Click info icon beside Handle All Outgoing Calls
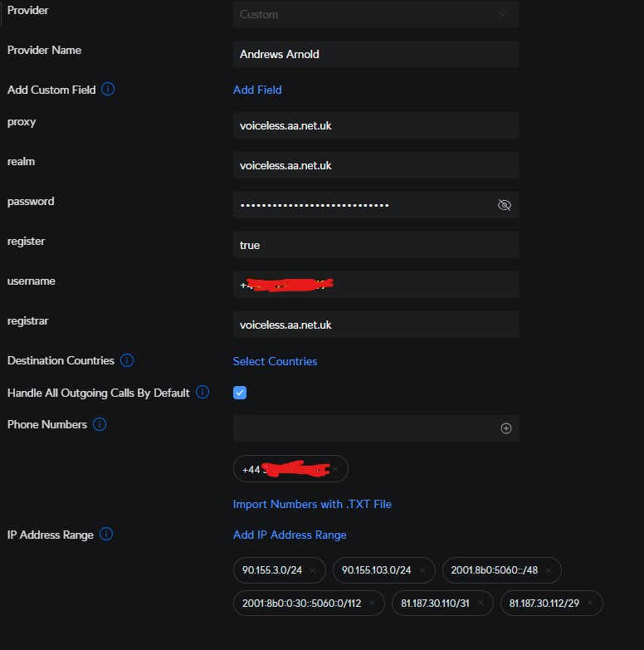644x650 pixels. (x=202, y=392)
